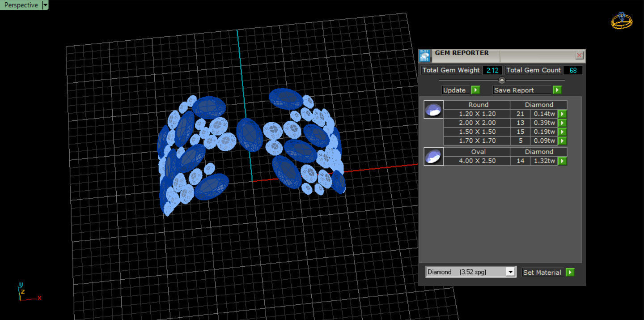This screenshot has width=644, height=320.
Task: Click the Total Gem Count value 68
Action: pos(573,70)
